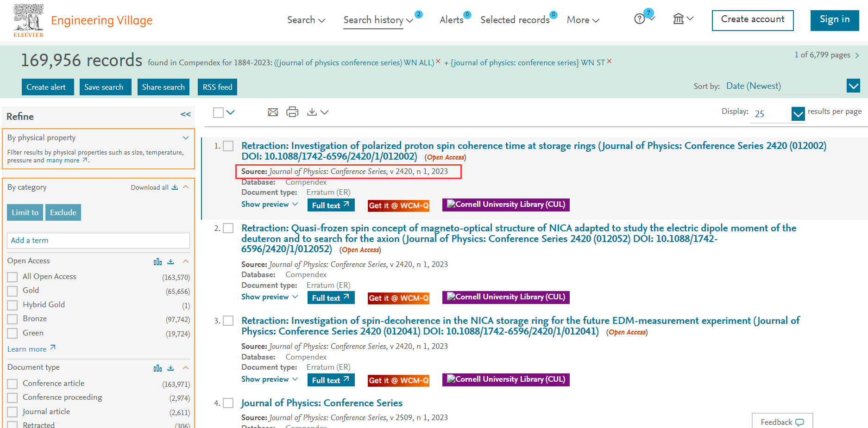The image size is (868, 428).
Task: Open Learn more external link
Action: (x=31, y=349)
